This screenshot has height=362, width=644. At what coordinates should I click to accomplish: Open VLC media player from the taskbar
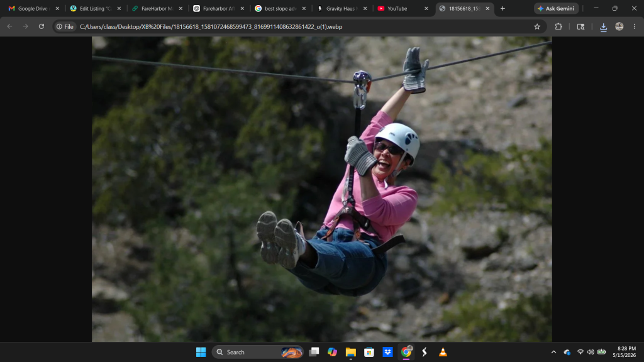coord(443,352)
